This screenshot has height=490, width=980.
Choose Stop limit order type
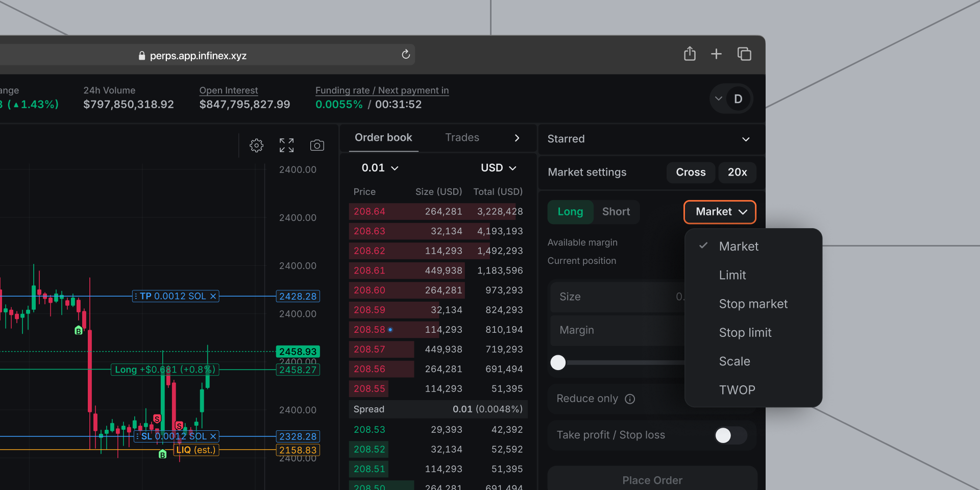click(745, 333)
